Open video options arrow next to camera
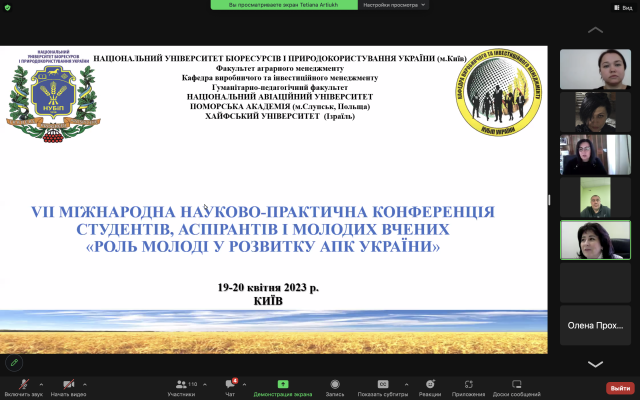 tap(85, 384)
